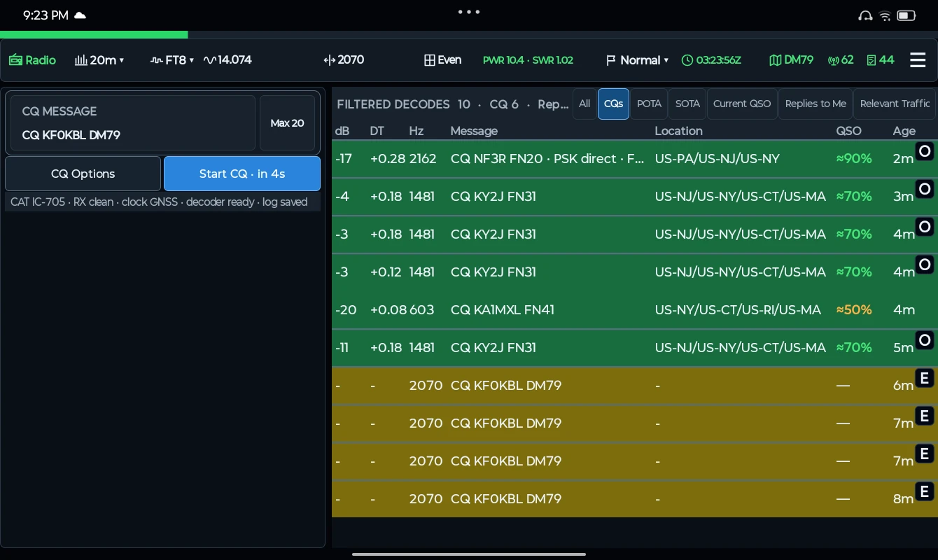This screenshot has height=560, width=938.
Task: Tap the Max 20 button
Action: pyautogui.click(x=287, y=123)
